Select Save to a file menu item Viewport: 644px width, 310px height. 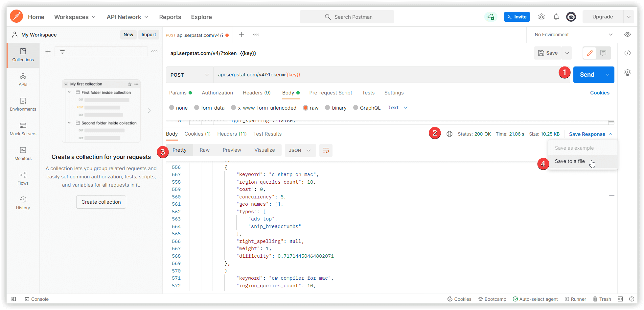[583, 161]
